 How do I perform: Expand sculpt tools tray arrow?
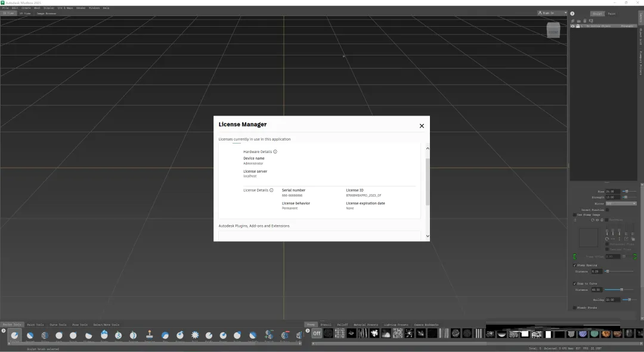tap(4, 331)
